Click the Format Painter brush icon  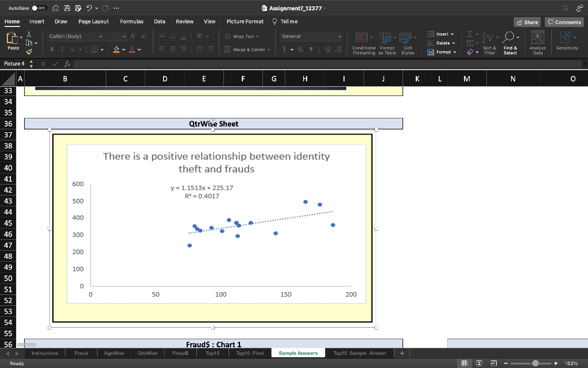pos(28,52)
